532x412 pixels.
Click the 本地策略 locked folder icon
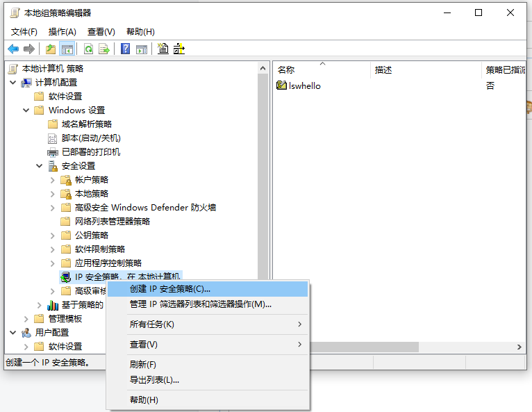point(66,194)
